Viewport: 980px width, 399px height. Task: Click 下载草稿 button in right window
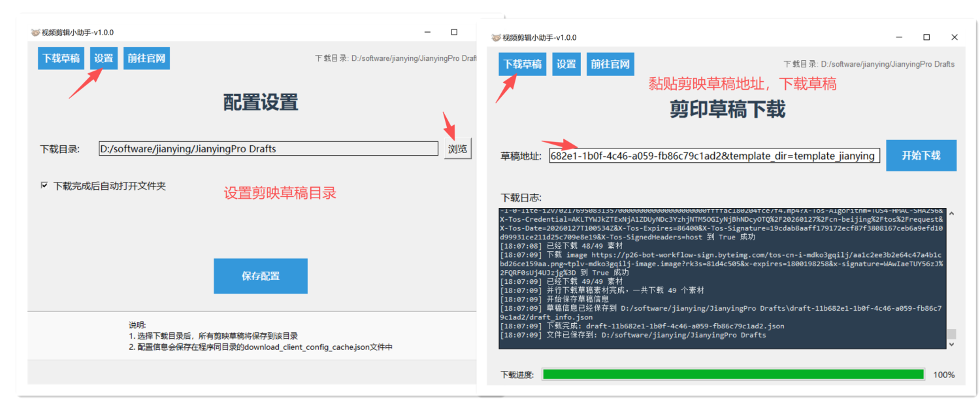pyautogui.click(x=523, y=64)
